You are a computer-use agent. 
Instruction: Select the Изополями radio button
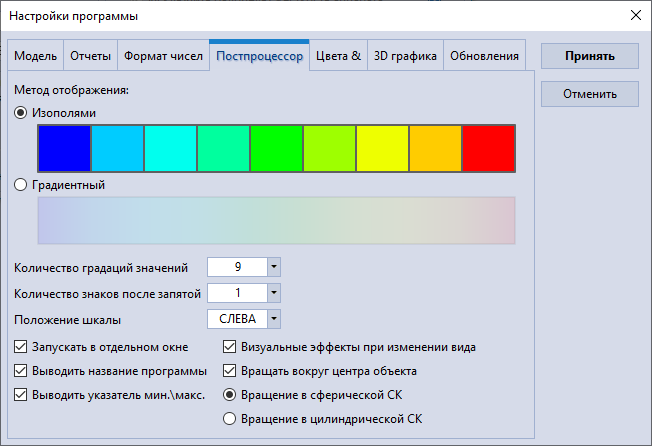(x=20, y=113)
